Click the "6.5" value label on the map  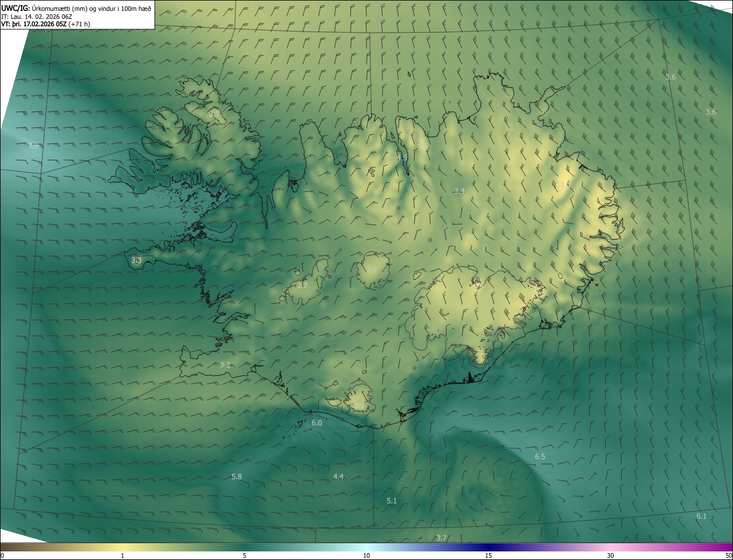pos(540,456)
